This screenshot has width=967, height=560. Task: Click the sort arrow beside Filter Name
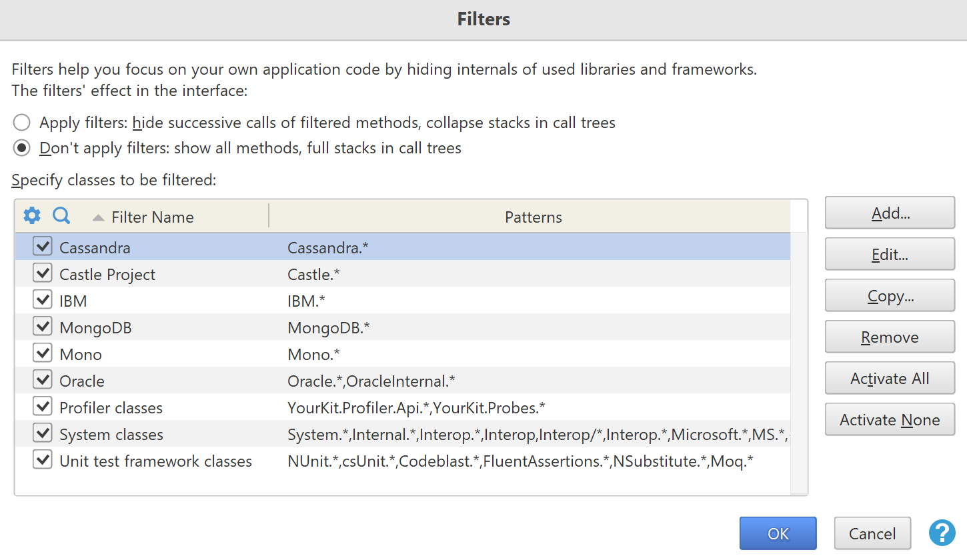click(x=98, y=217)
